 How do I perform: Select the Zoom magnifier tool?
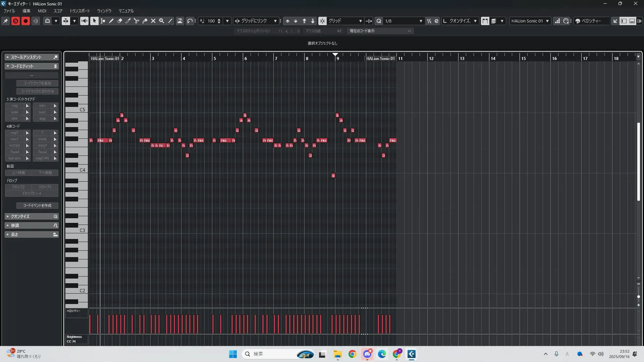pos(161,21)
